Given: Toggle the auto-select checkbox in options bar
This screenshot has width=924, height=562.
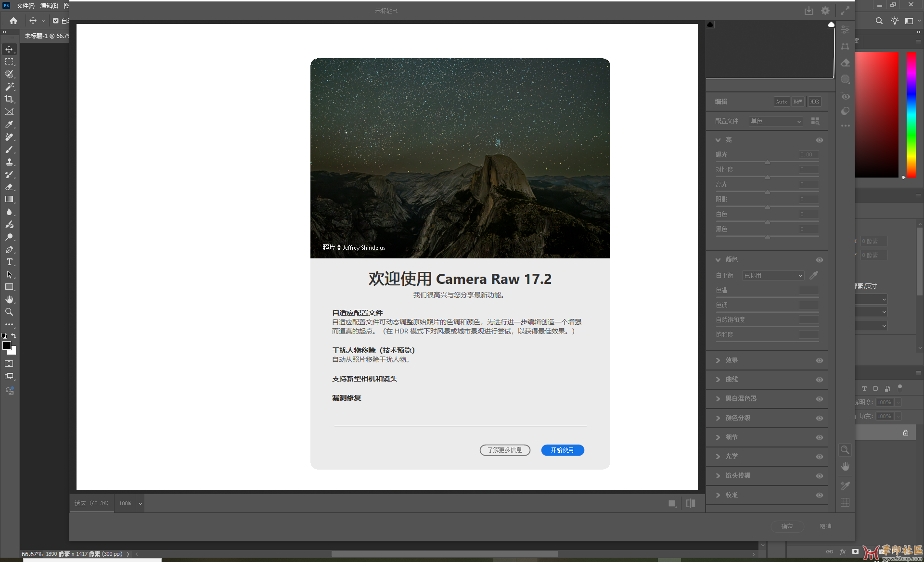Looking at the screenshot, I should [56, 21].
